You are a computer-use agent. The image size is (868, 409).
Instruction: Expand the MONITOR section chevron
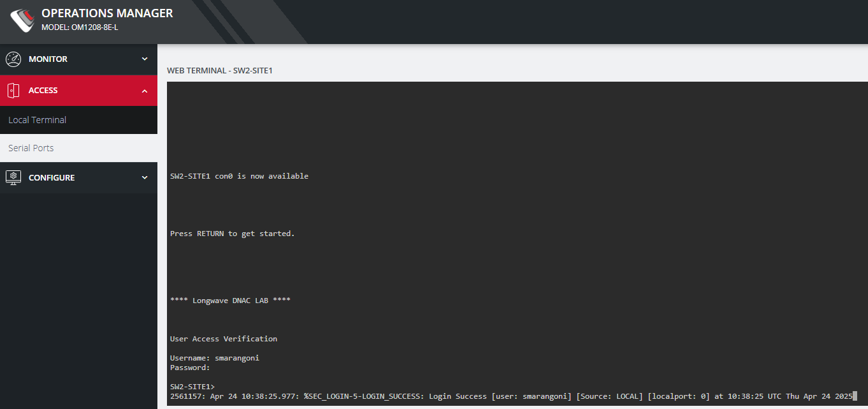pyautogui.click(x=145, y=59)
